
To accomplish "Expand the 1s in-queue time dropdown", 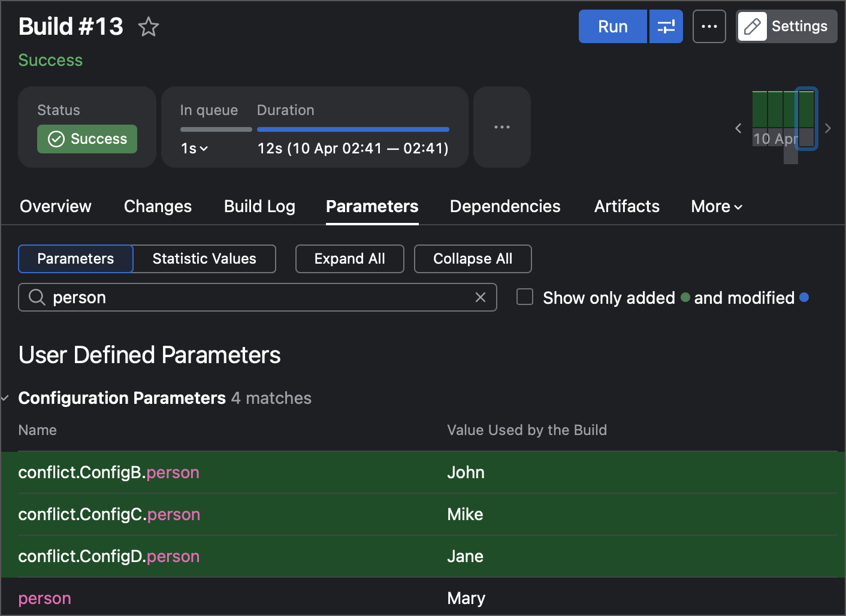I will point(195,149).
